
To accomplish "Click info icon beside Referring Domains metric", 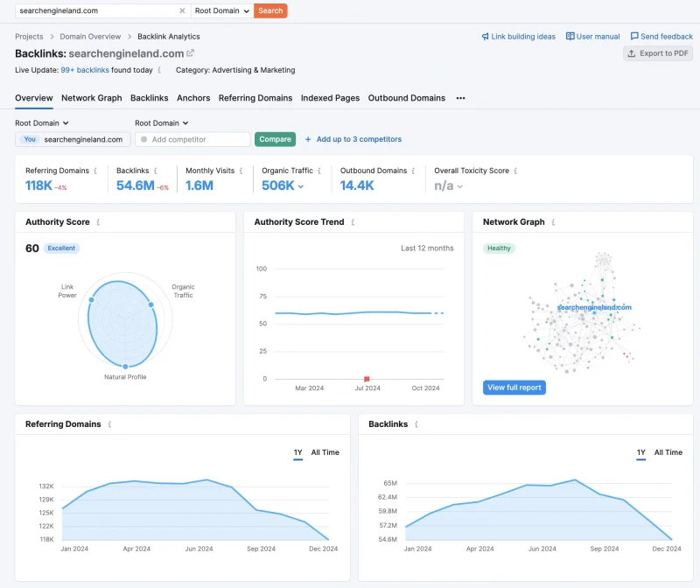I will pos(95,171).
